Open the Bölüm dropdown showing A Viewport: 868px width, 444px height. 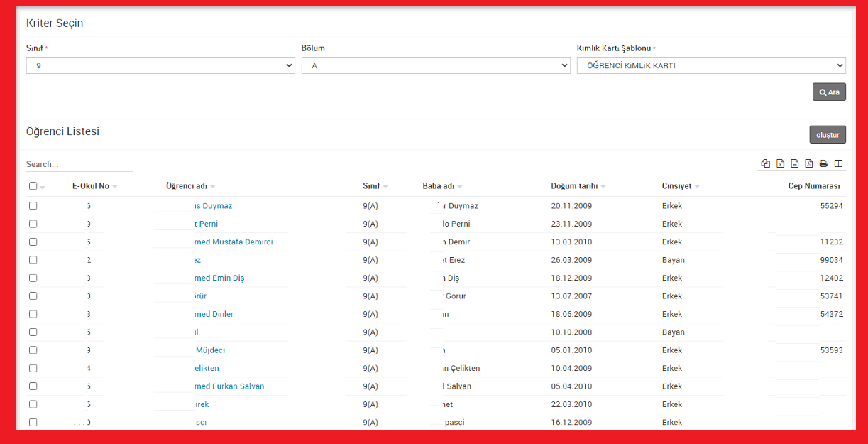click(x=436, y=65)
